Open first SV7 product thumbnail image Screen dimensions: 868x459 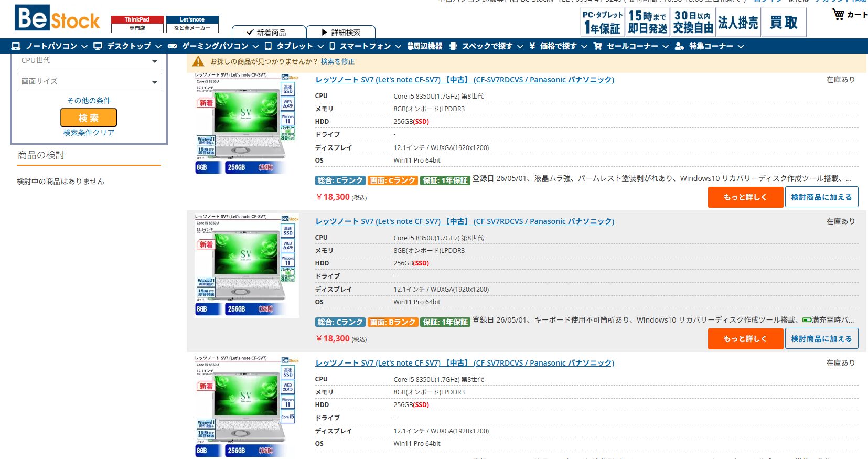pos(247,124)
